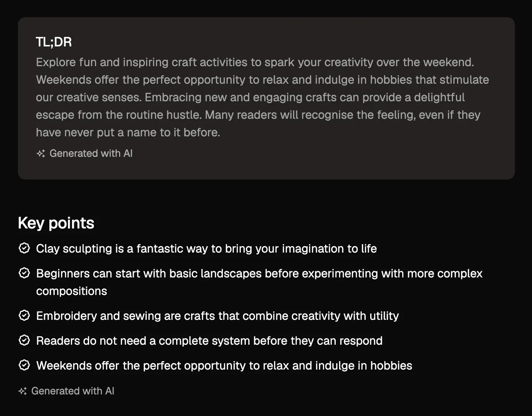The width and height of the screenshot is (532, 416).
Task: Click the check badge beside Embroidery and sewing
Action: [24, 315]
